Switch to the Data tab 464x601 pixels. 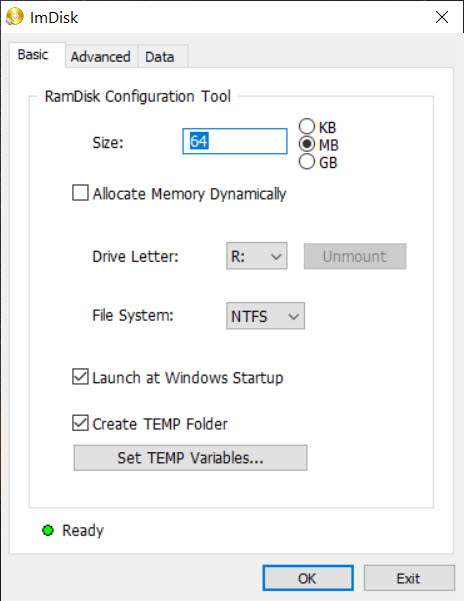(160, 57)
